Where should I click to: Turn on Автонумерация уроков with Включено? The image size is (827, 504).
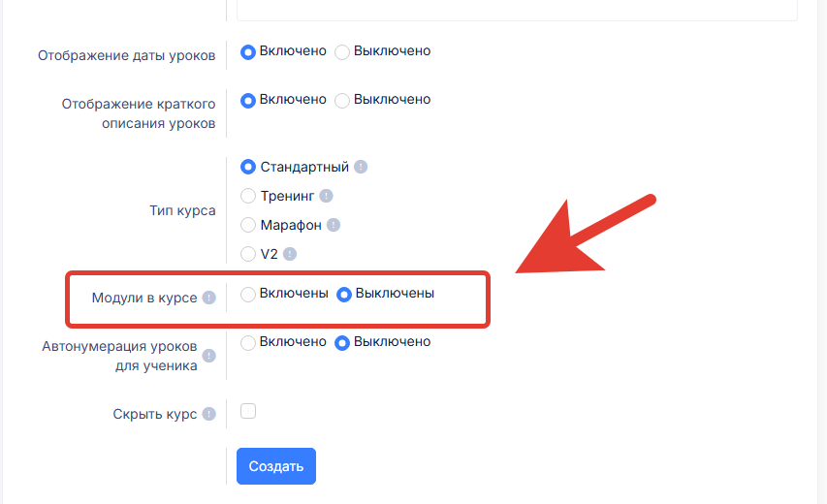click(248, 342)
